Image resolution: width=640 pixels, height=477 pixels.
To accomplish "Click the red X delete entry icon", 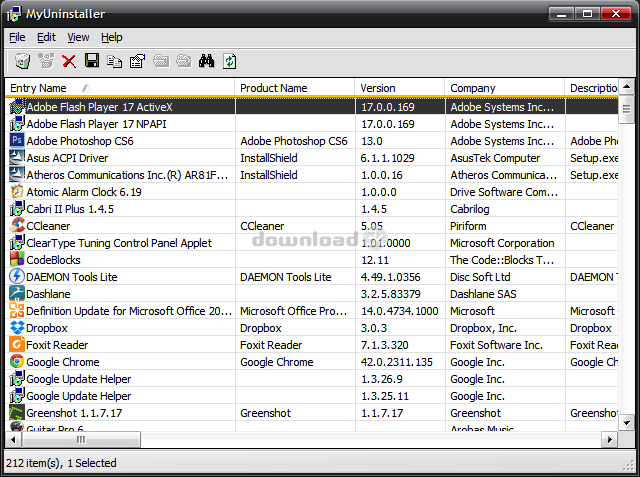I will [x=69, y=62].
